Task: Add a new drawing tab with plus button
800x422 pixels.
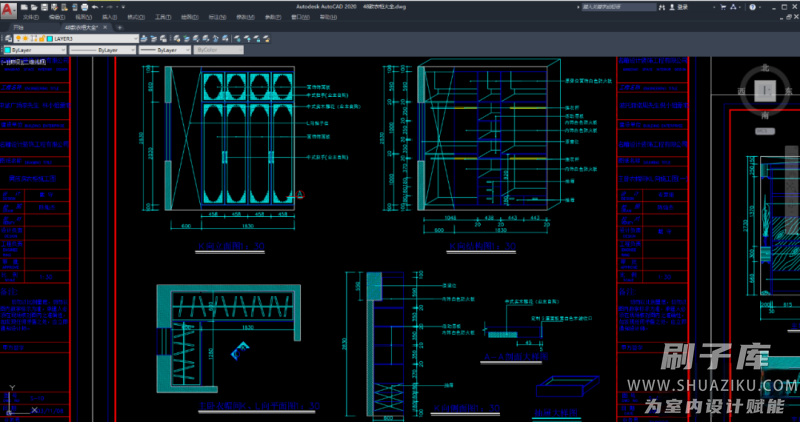Action: tap(119, 28)
